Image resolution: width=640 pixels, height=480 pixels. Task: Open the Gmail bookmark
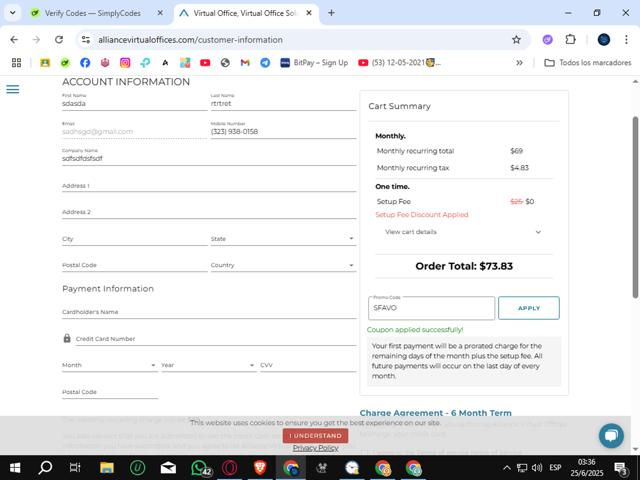pos(245,62)
